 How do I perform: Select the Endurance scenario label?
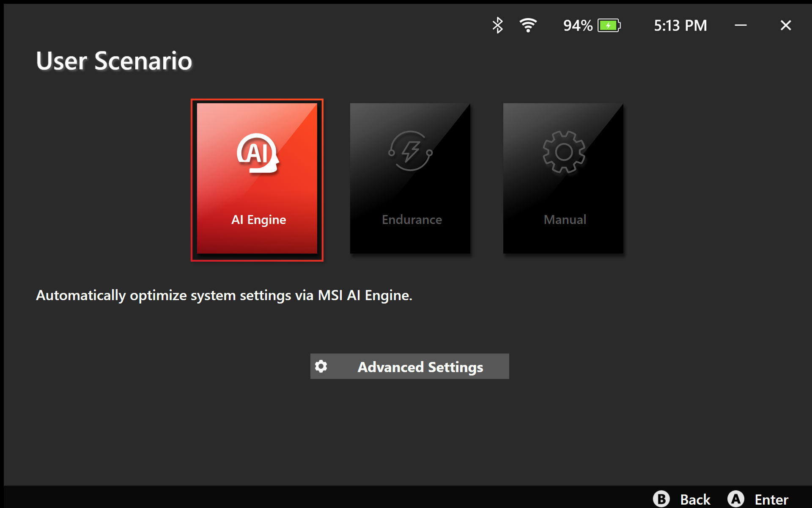pyautogui.click(x=411, y=220)
